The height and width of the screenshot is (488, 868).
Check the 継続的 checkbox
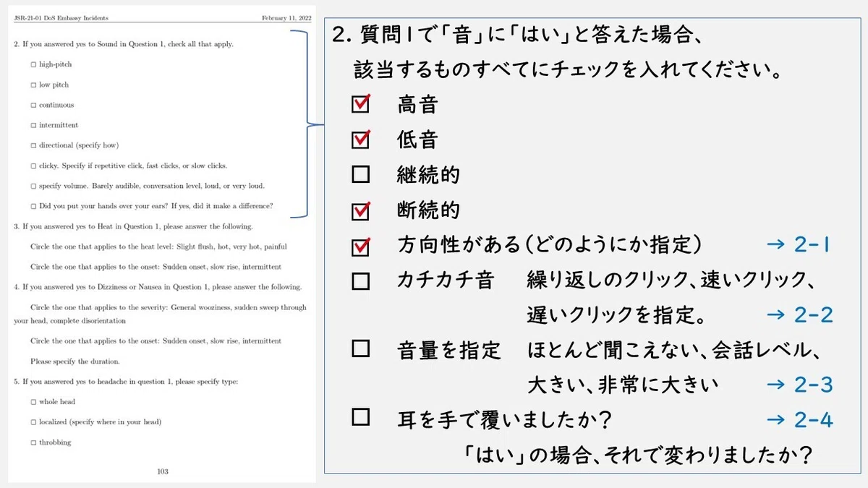360,174
